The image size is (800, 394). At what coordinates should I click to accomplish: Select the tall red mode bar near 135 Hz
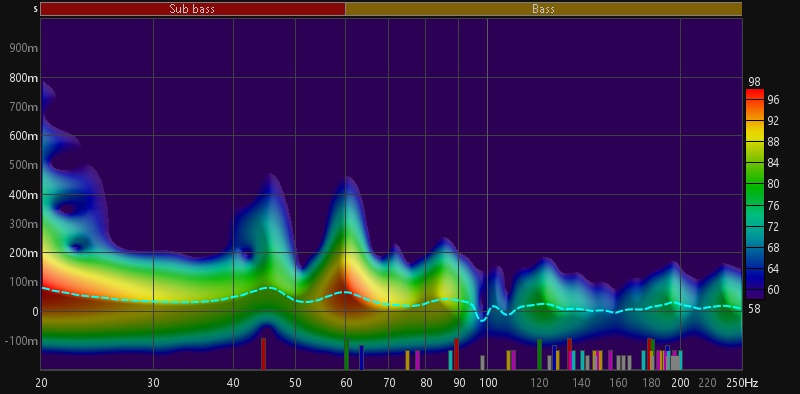tap(569, 354)
